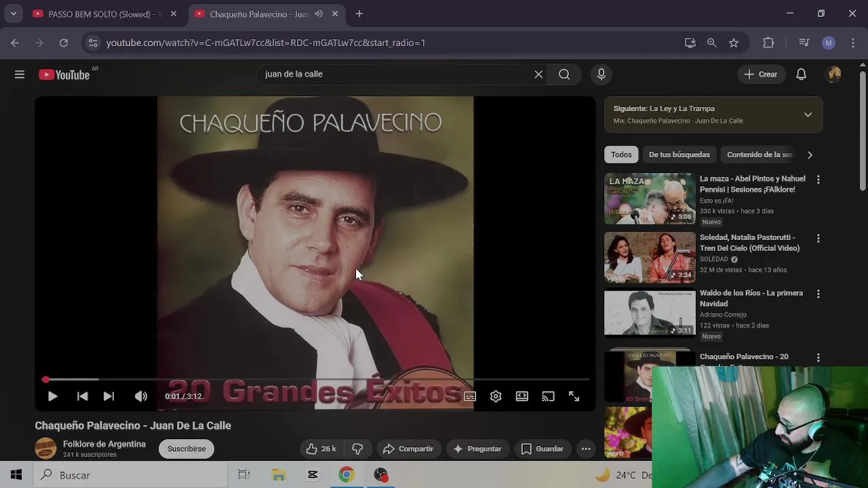The image size is (868, 488).
Task: Mute the video volume
Action: point(140,396)
